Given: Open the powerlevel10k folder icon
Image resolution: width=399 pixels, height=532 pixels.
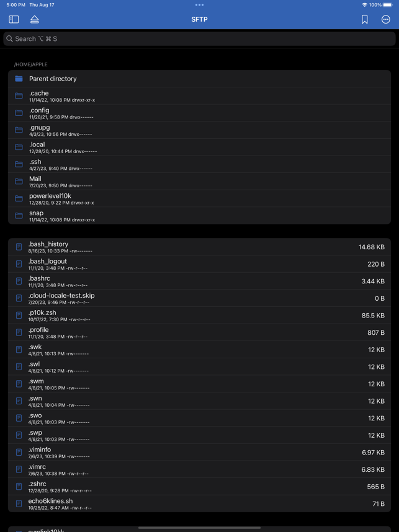Looking at the screenshot, I should pyautogui.click(x=19, y=198).
